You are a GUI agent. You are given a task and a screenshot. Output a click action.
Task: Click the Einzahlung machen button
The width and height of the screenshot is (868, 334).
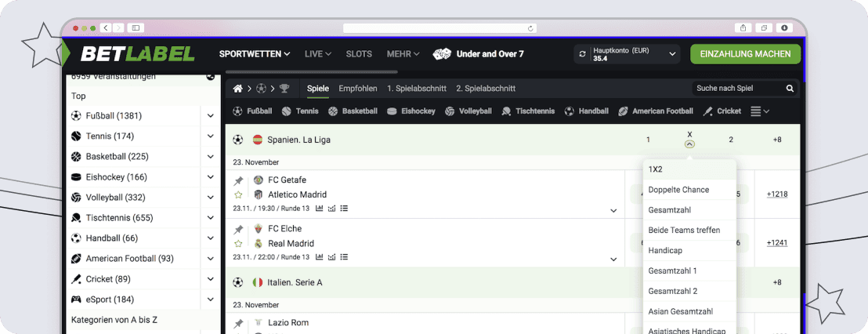click(x=745, y=54)
